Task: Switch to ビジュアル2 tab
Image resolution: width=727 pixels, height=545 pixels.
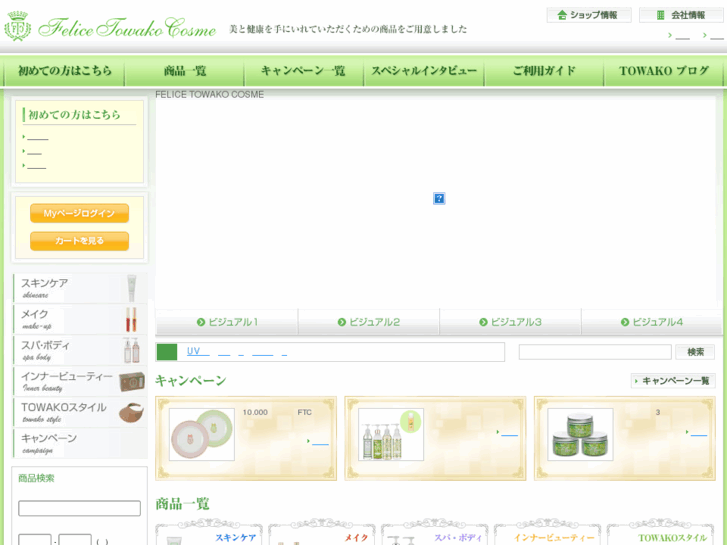Action: click(369, 322)
